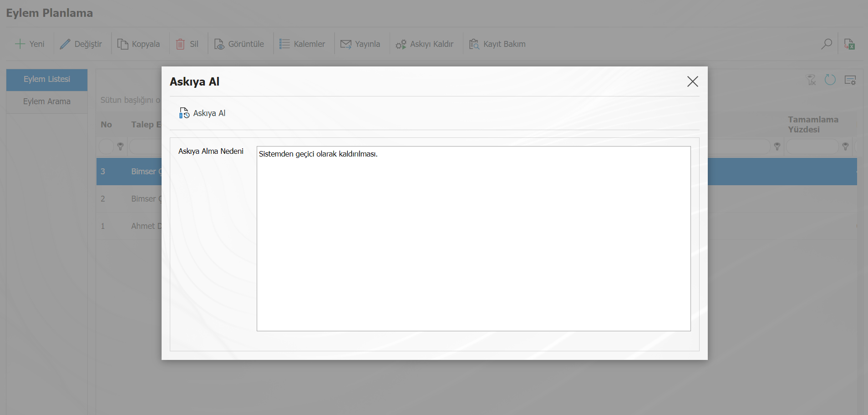This screenshot has width=868, height=415.
Task: Click the Yeni button label
Action: tap(37, 44)
